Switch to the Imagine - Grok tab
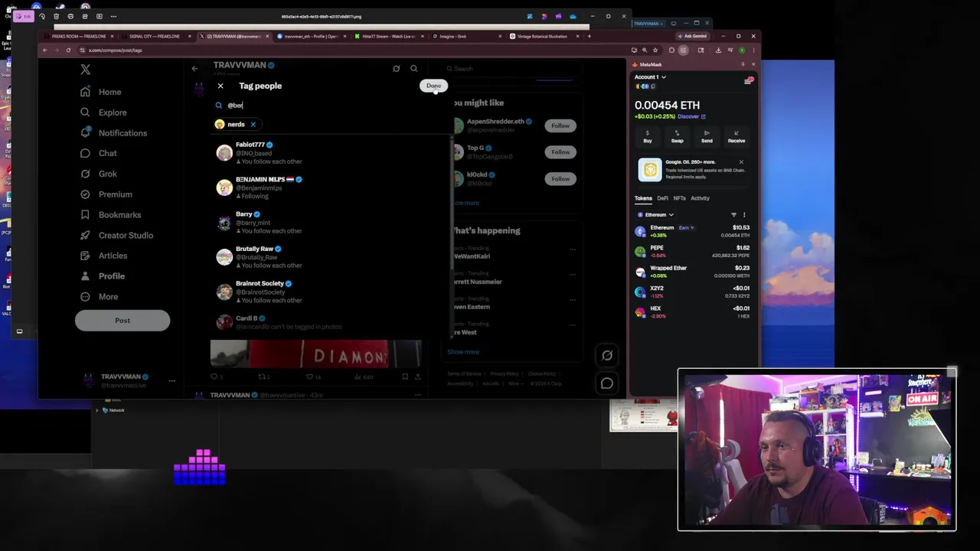Image resolution: width=980 pixels, height=551 pixels. pos(465,37)
